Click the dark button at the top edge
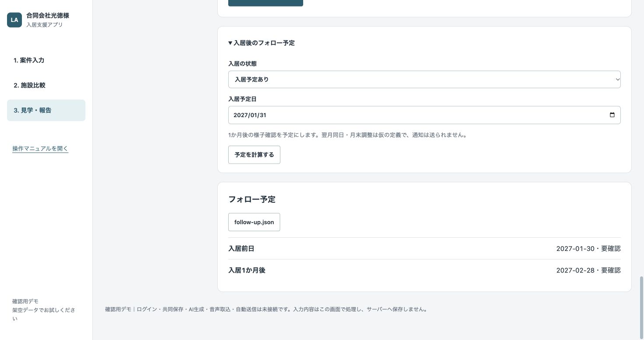Screen dimensions: 644x340 point(265,3)
